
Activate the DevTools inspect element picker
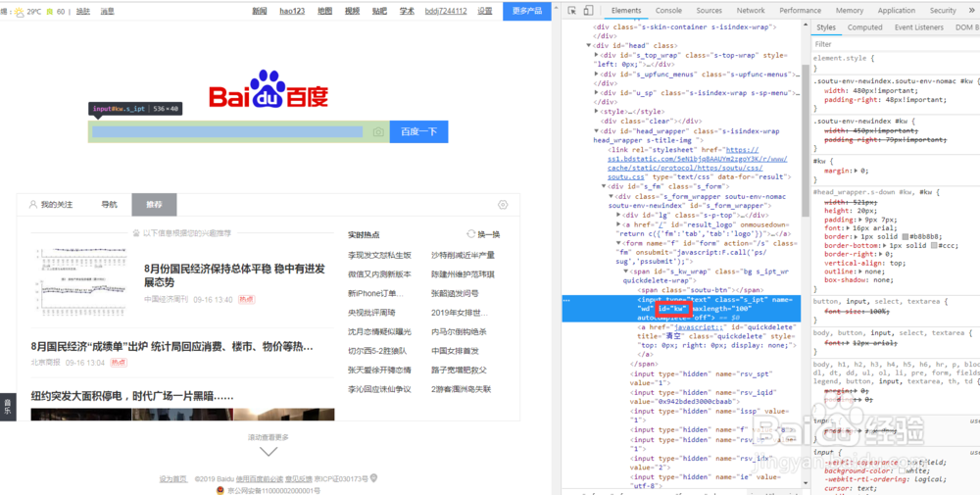click(571, 11)
